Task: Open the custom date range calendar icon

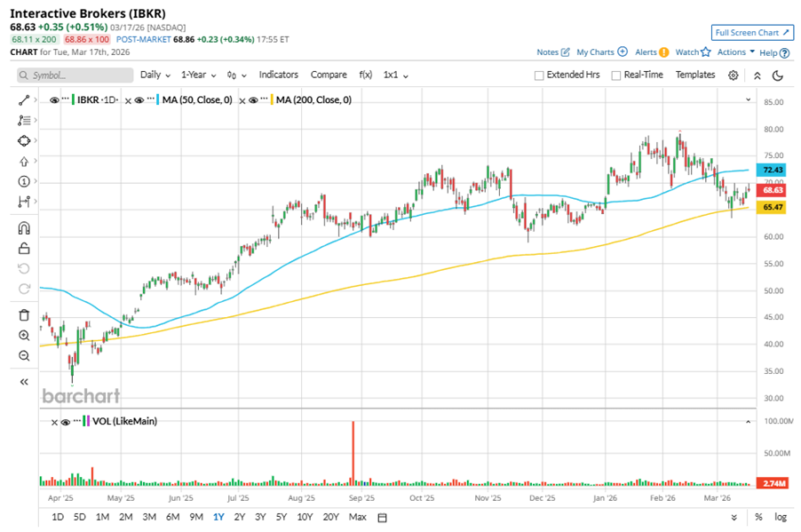Action: tap(383, 517)
